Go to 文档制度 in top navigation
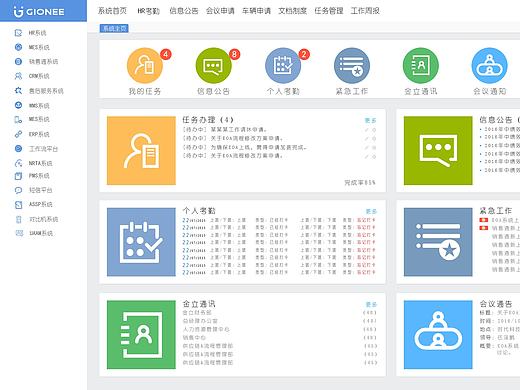Image resolution: width=520 pixels, height=390 pixels. point(292,11)
